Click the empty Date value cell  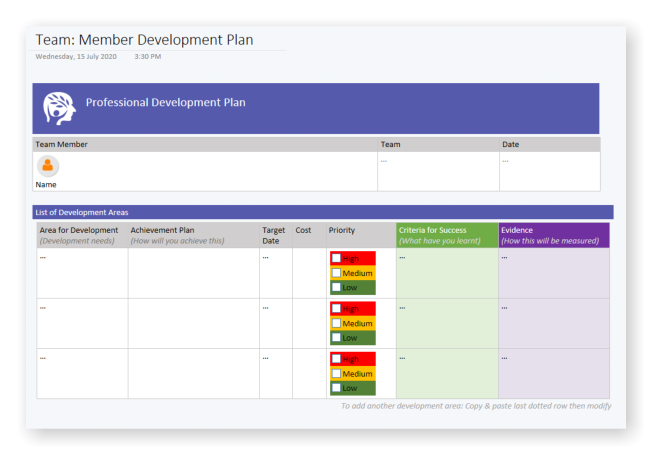point(550,171)
